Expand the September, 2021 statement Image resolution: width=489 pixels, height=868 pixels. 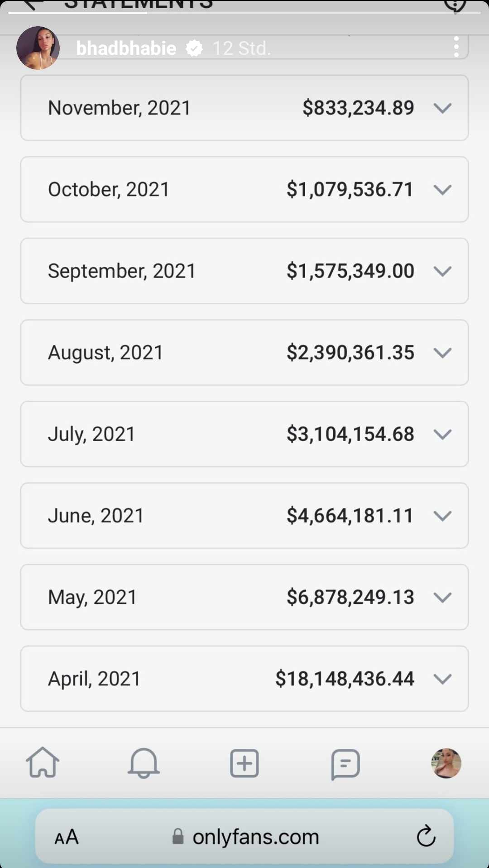442,271
